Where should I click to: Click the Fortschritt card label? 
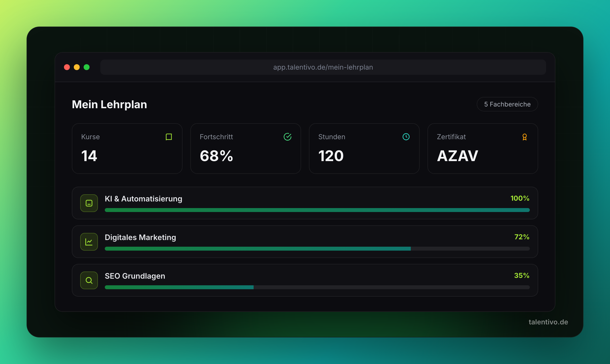[216, 137]
